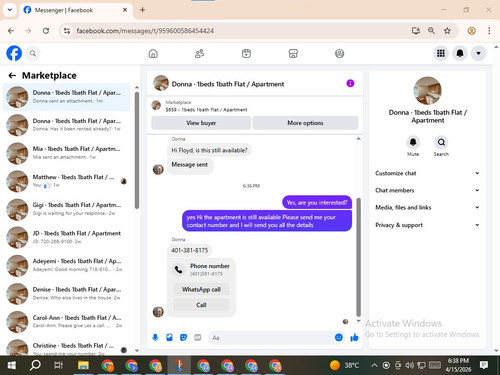Viewport: 500px width, 375px height.
Task: Focus the Aa message input field
Action: click(x=270, y=338)
